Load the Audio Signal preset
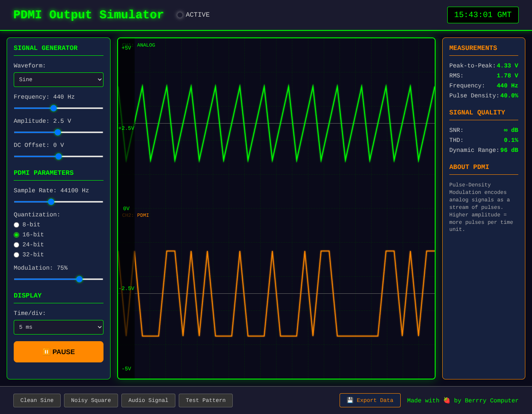 click(148, 400)
